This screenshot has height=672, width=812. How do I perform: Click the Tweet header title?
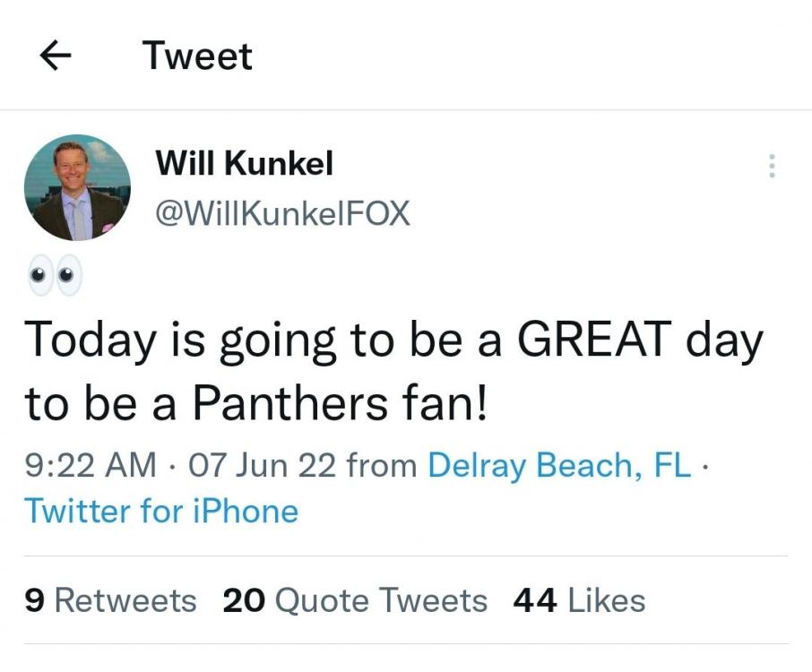[x=197, y=56]
